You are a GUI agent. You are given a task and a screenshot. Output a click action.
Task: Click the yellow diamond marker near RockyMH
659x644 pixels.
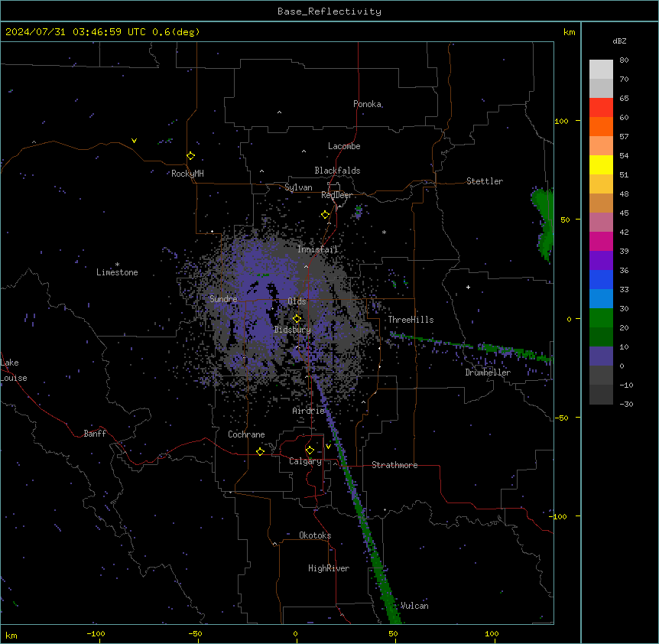[x=191, y=156]
